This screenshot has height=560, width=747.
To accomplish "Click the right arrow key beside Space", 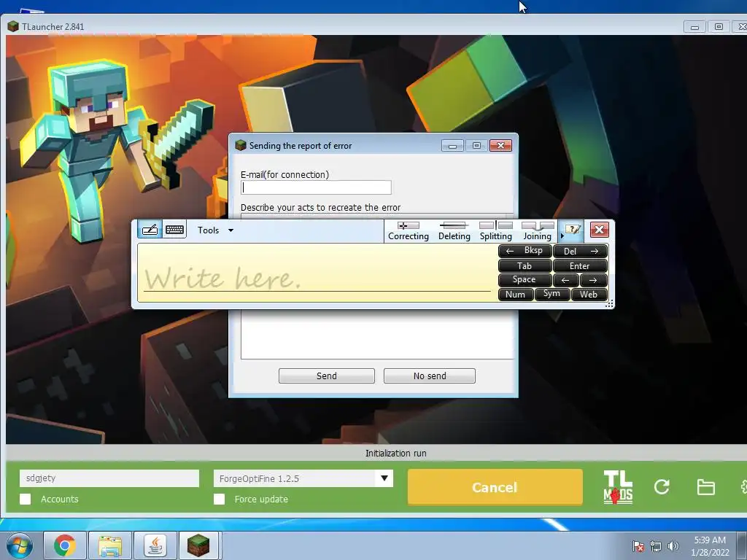I will click(594, 280).
